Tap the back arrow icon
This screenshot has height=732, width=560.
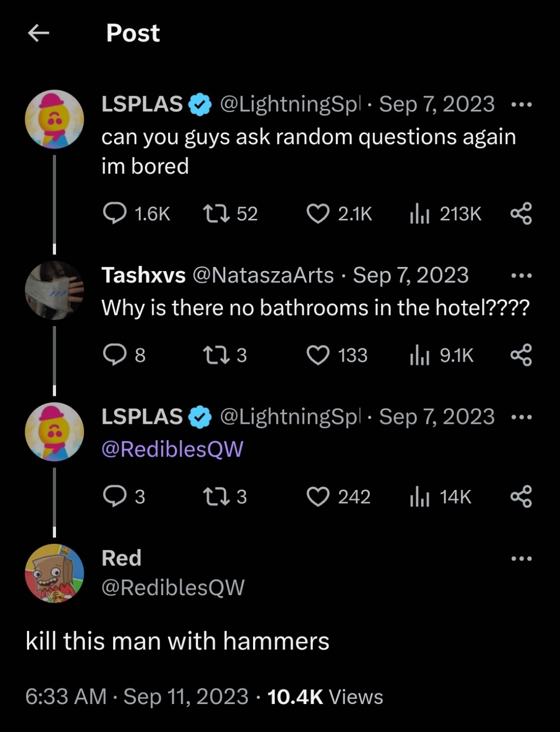point(39,33)
